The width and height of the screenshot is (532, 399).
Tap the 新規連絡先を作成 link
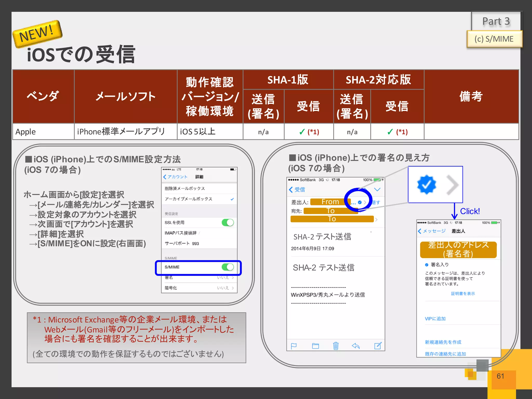(x=443, y=342)
